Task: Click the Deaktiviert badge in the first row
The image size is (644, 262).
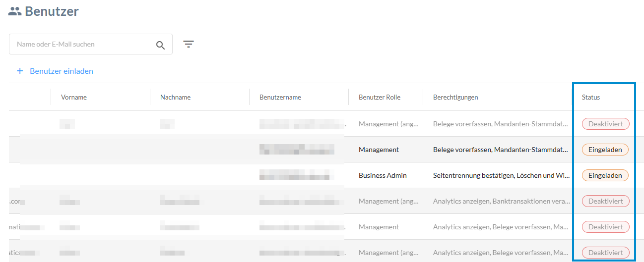Action: point(605,124)
